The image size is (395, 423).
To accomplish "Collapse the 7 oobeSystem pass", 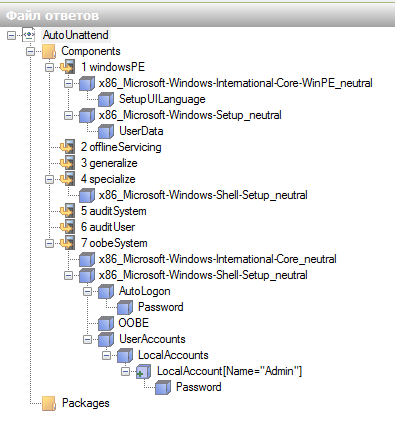I will pos(49,243).
